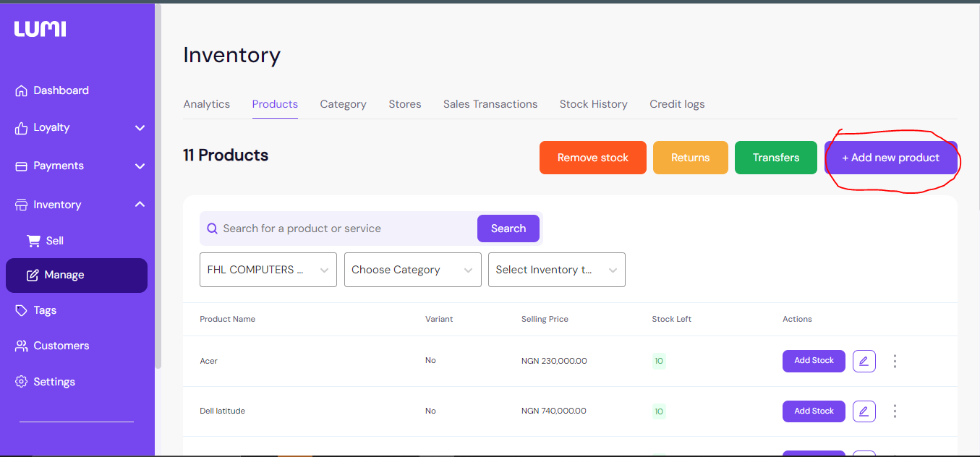Open the Sales Transactions tab
The height and width of the screenshot is (457, 980).
pos(490,104)
